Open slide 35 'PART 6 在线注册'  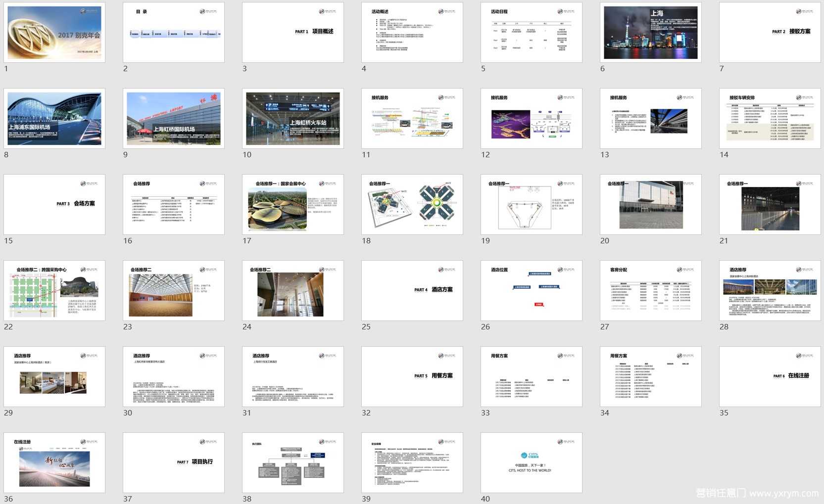(x=770, y=376)
